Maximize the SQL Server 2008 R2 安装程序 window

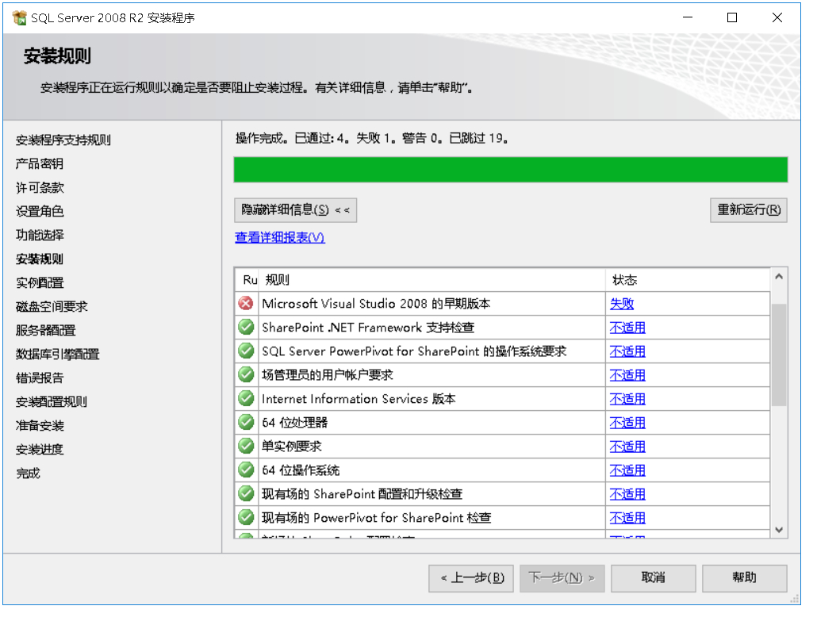click(732, 17)
